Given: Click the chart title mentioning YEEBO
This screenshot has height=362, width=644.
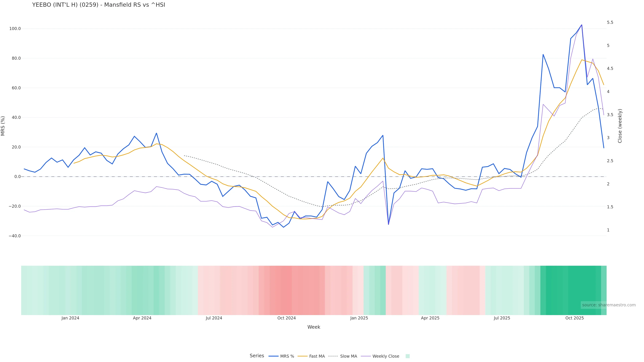Looking at the screenshot, I should click(98, 5).
